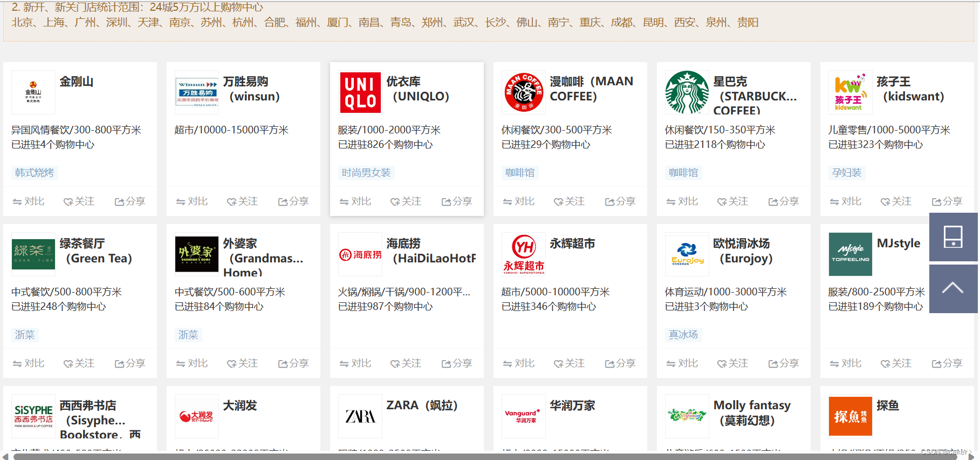Click '超市/10000-15000平方米' text
This screenshot has height=460, width=980.
[231, 130]
